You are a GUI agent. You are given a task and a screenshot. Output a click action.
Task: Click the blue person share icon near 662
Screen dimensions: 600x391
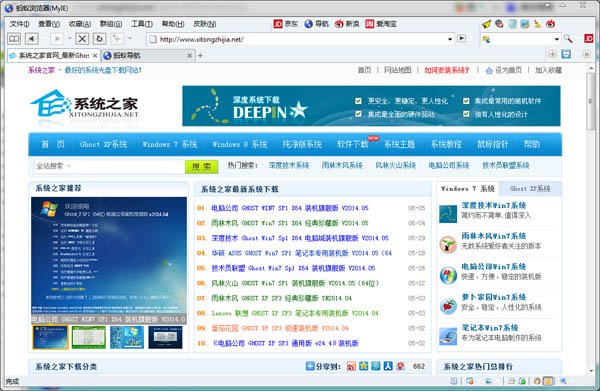388,366
